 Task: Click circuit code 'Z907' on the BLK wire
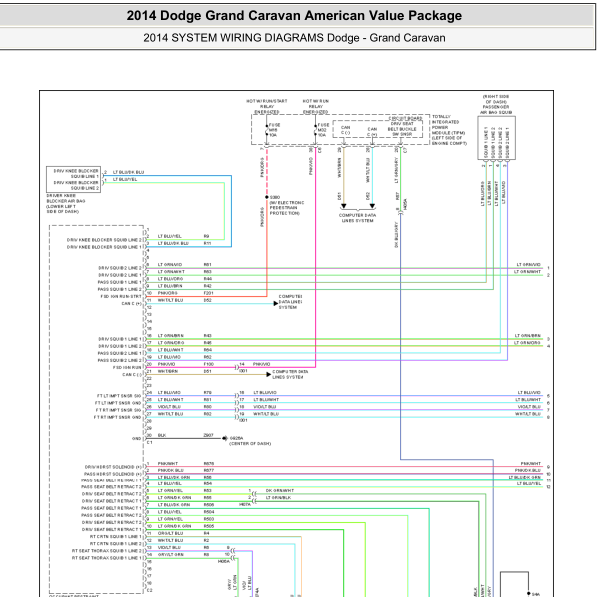tap(209, 436)
